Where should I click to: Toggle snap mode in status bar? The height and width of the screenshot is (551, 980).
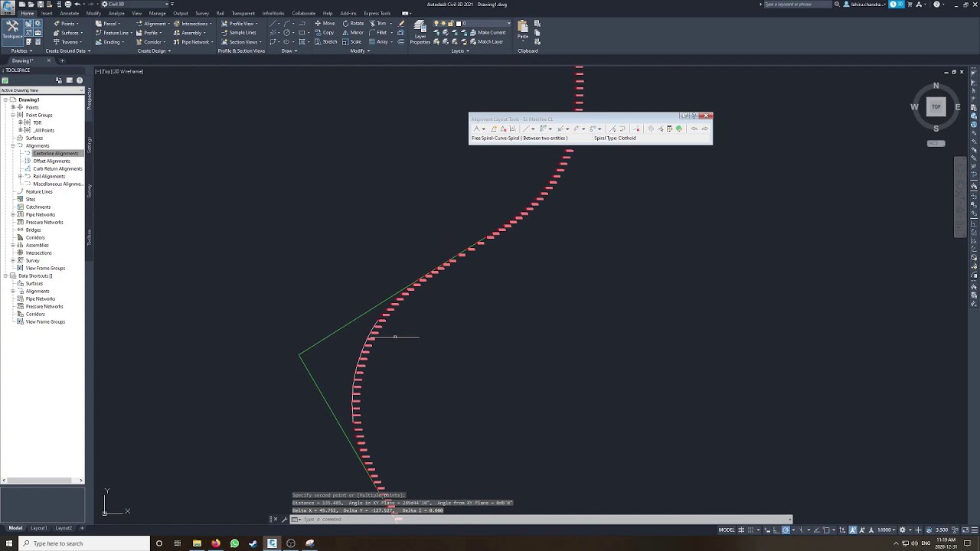tap(750, 530)
